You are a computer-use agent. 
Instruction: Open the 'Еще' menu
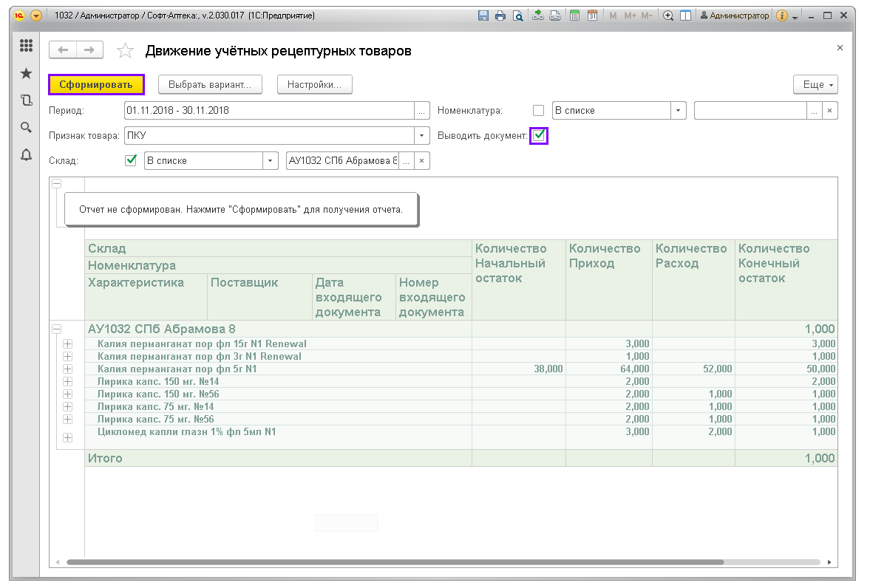pyautogui.click(x=815, y=85)
